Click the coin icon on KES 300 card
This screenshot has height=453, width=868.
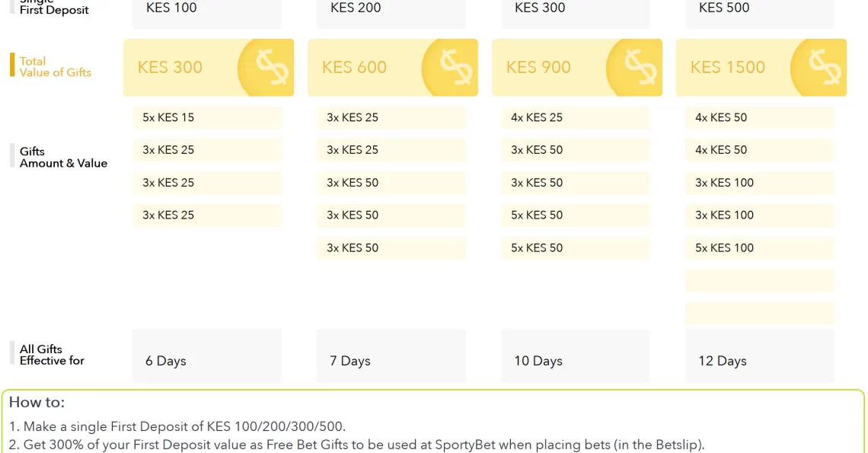click(266, 68)
